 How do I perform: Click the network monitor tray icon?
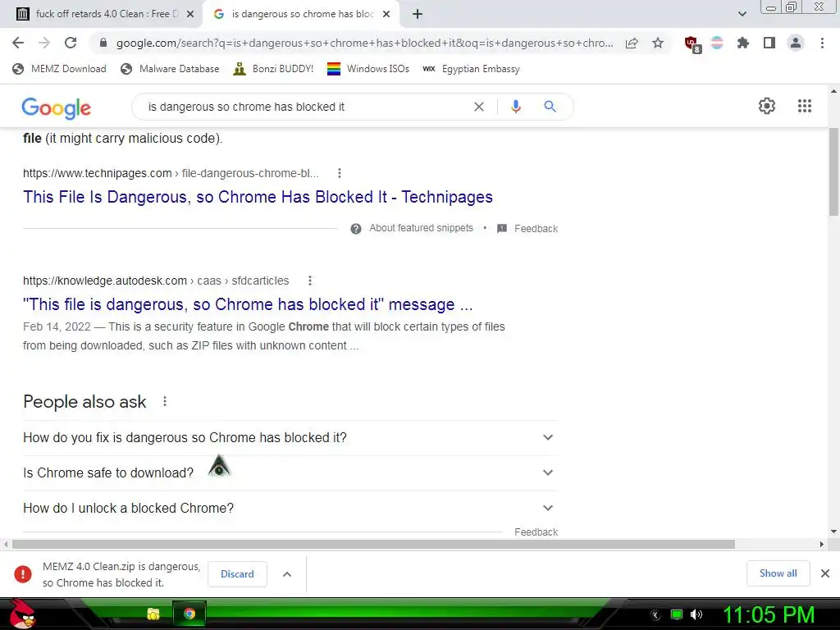click(677, 614)
